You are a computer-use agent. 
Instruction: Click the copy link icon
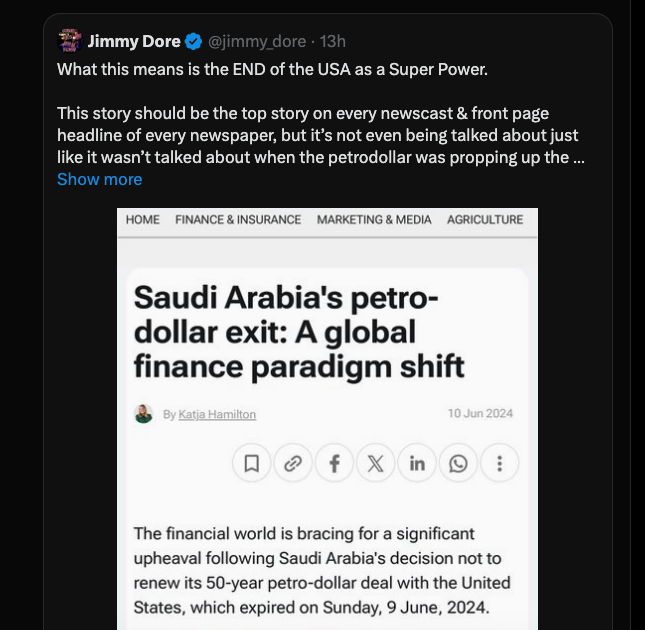click(293, 463)
